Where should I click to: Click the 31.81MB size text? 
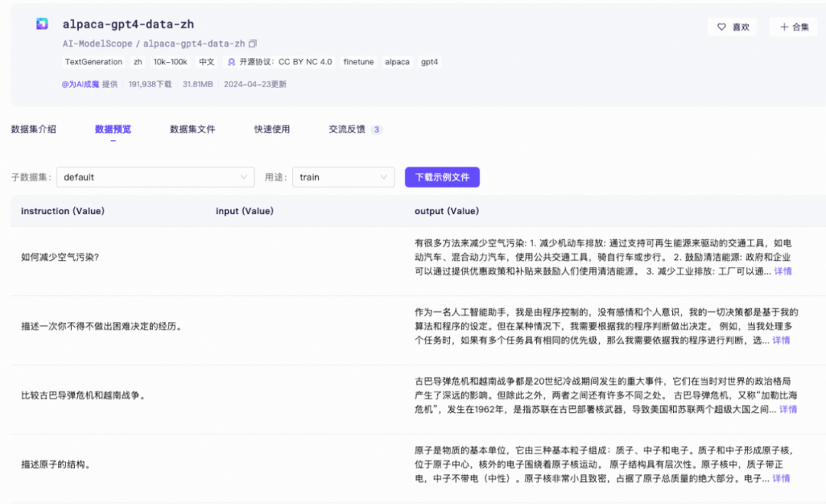(197, 84)
